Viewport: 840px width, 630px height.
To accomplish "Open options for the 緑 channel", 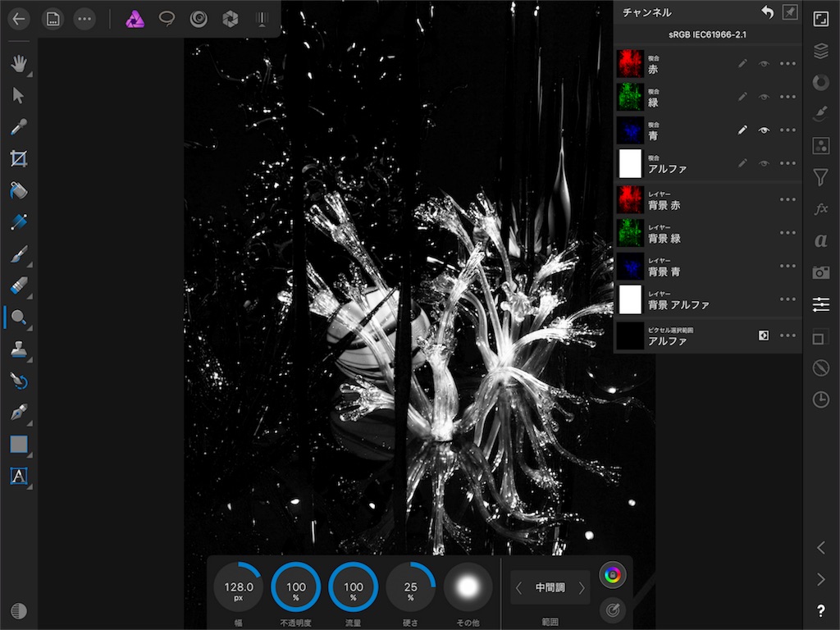I will [787, 97].
